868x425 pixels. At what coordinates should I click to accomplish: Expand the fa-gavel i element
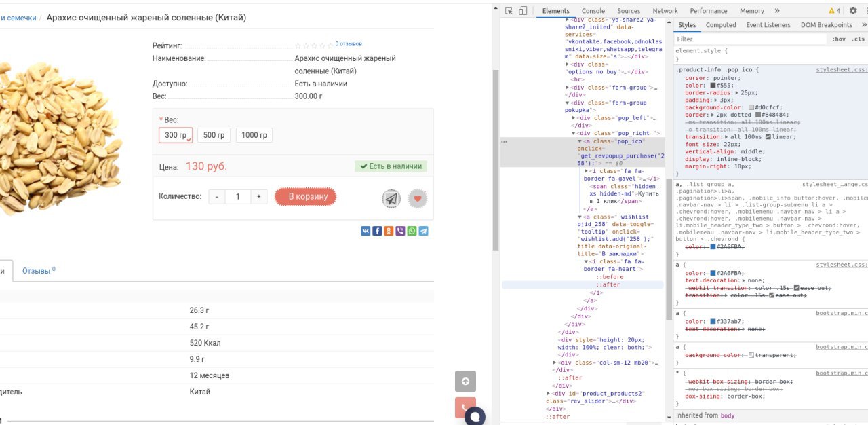(587, 171)
